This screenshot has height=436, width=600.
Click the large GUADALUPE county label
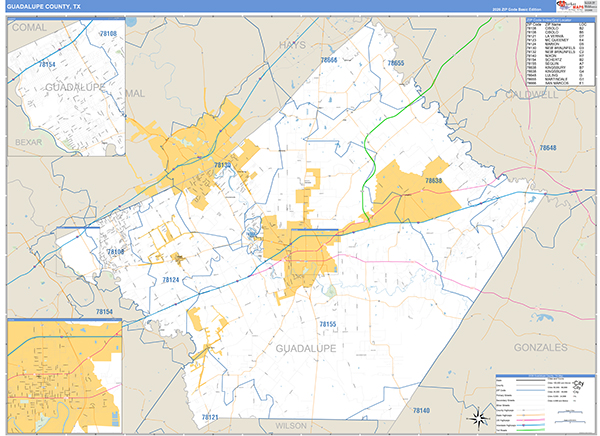306,348
